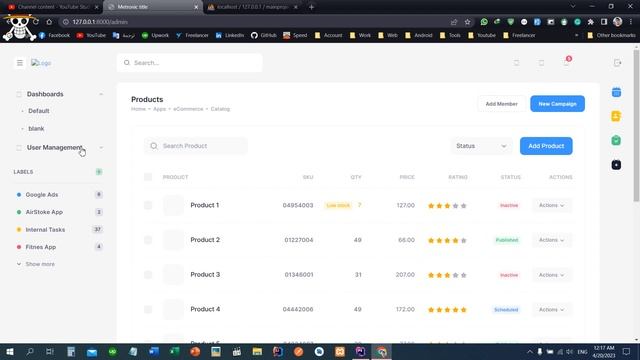
Task: Open the sidebar hamburger menu icon
Action: tap(20, 63)
